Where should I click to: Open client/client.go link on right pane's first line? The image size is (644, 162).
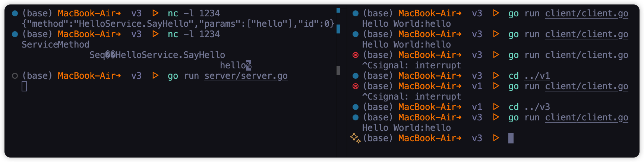click(x=587, y=13)
